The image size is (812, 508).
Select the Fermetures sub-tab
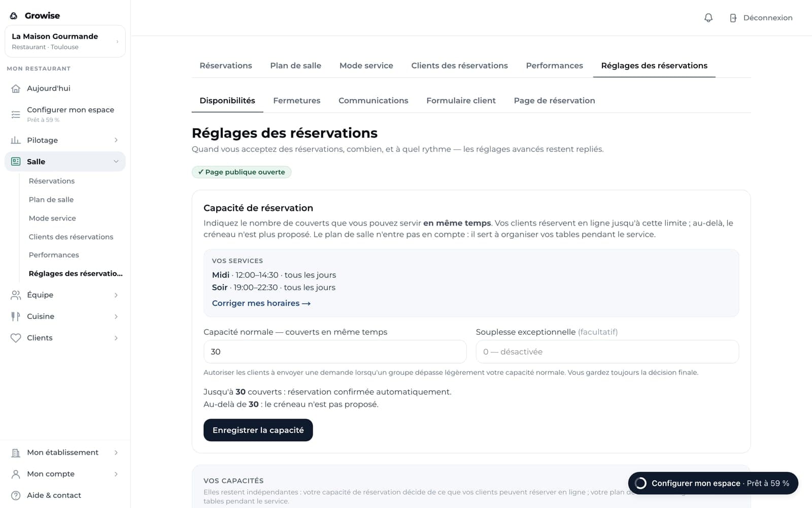click(296, 101)
